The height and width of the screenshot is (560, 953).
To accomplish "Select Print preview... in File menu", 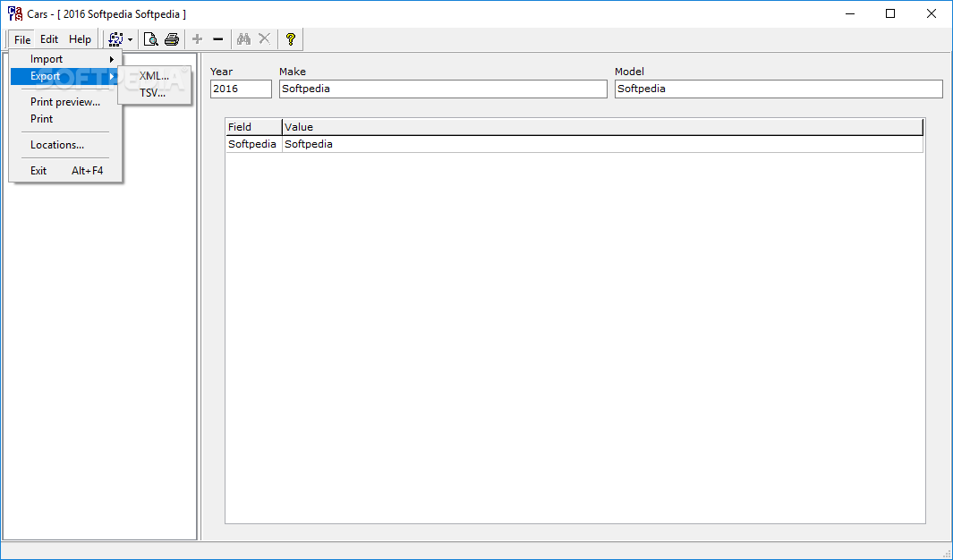I will 65,102.
